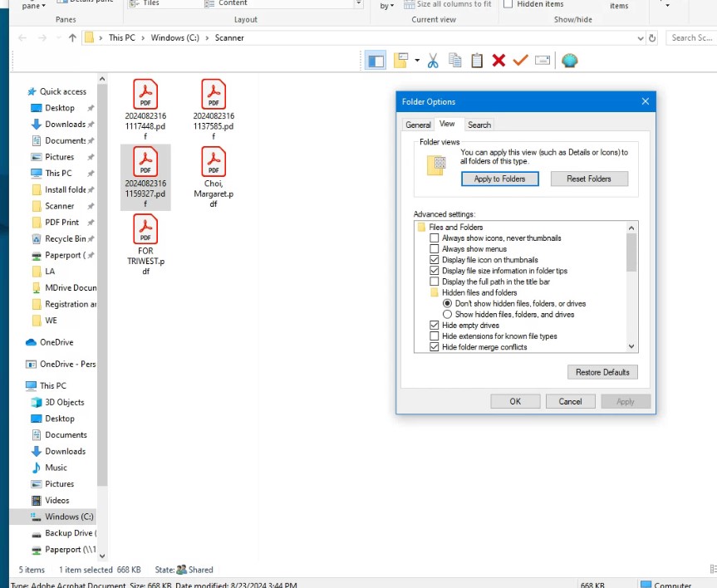Select the Choi, Margaret.pdf file
This screenshot has width=717, height=588.
click(214, 177)
